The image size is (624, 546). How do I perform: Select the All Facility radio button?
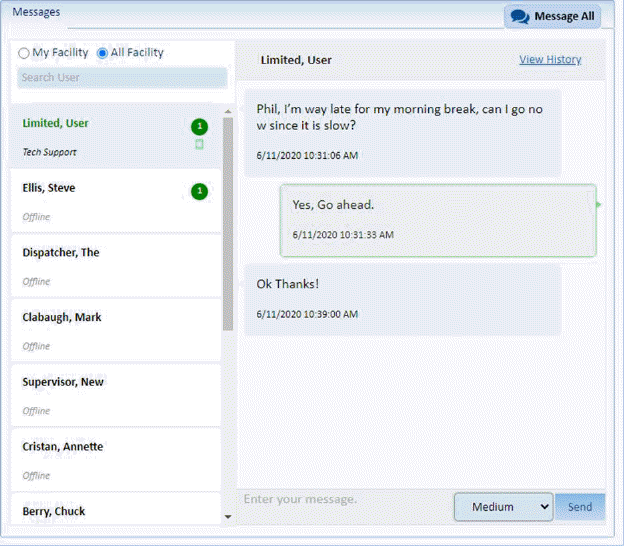click(103, 53)
